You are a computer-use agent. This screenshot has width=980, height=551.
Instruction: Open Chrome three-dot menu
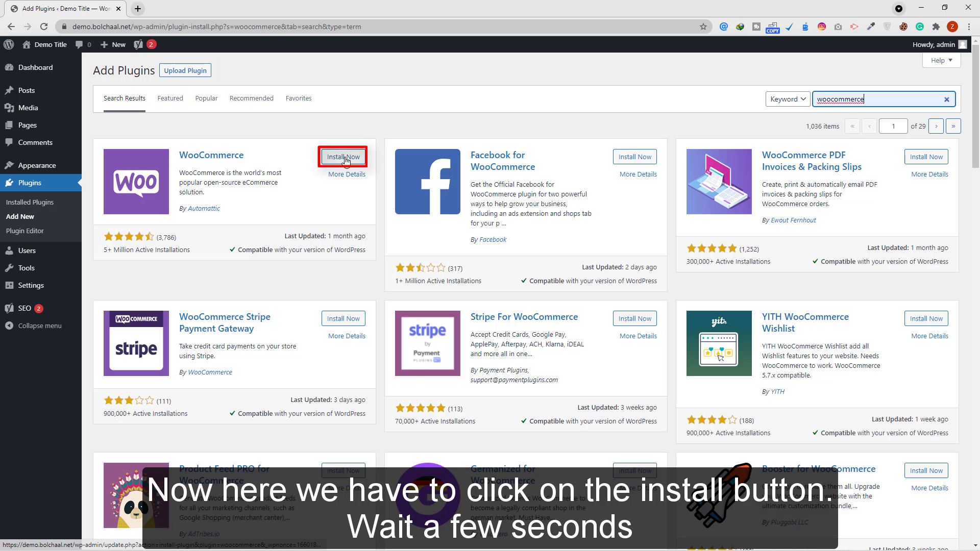click(969, 27)
